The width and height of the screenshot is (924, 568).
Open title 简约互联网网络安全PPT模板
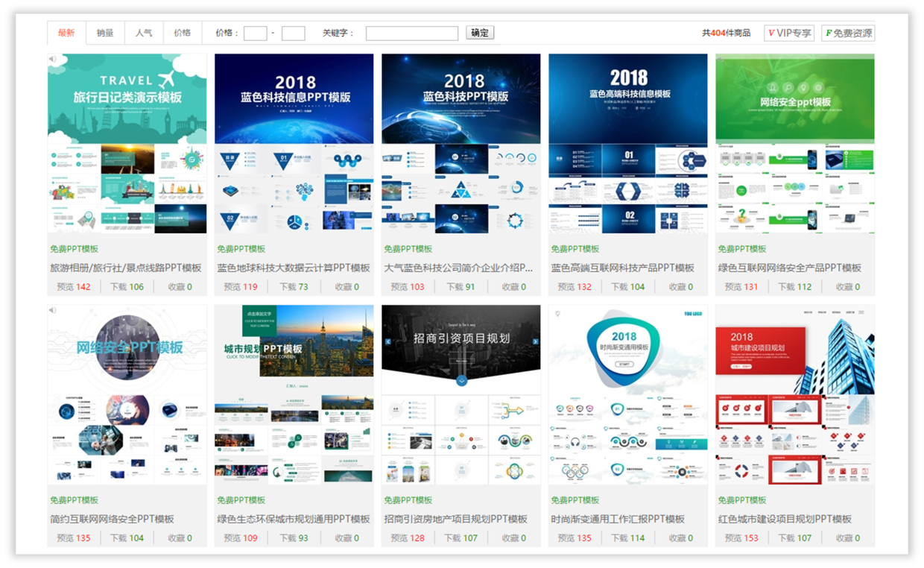112,519
